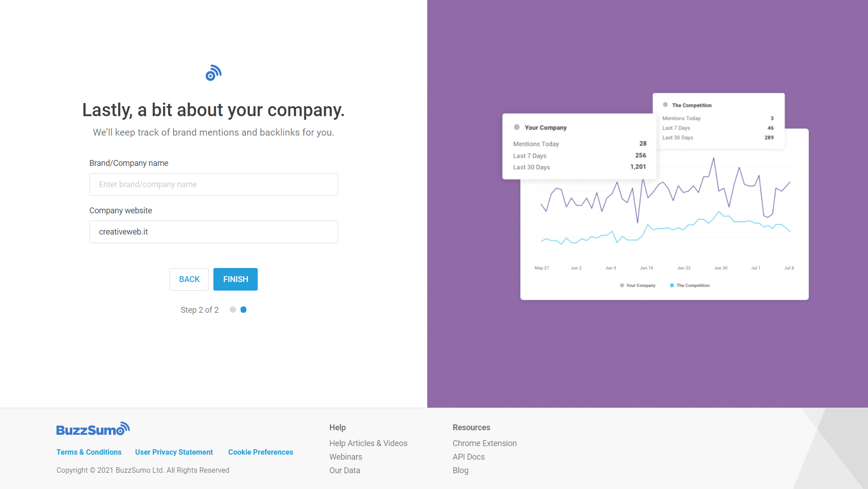This screenshot has height=489, width=868.
Task: Click the 'Jun 16' chart axis label
Action: point(646,268)
